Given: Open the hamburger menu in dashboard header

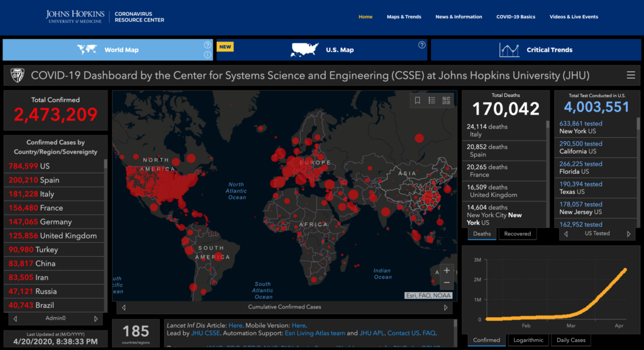Looking at the screenshot, I should point(631,75).
